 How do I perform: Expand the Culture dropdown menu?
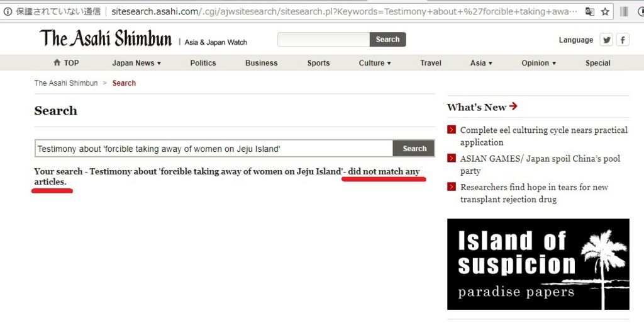pyautogui.click(x=375, y=63)
